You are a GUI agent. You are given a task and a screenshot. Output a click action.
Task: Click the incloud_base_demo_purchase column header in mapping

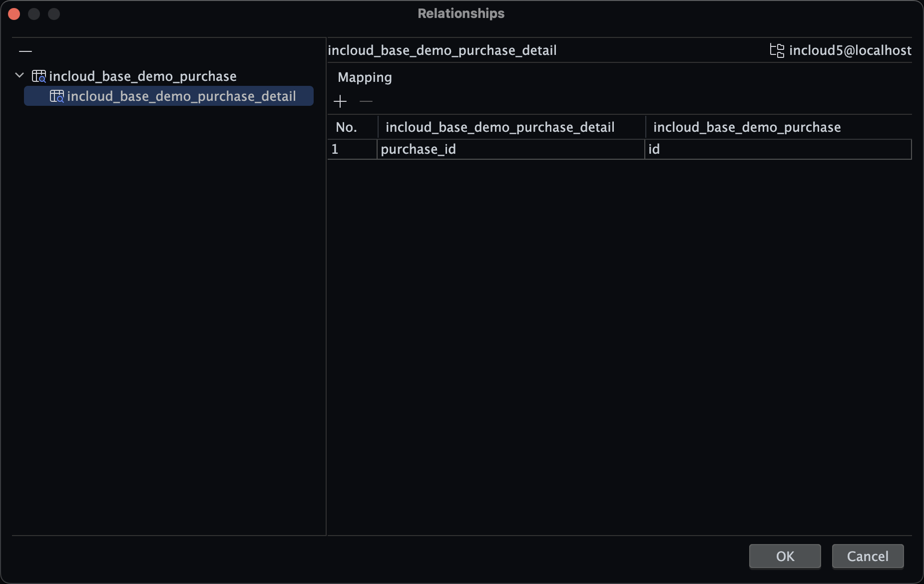[747, 127]
